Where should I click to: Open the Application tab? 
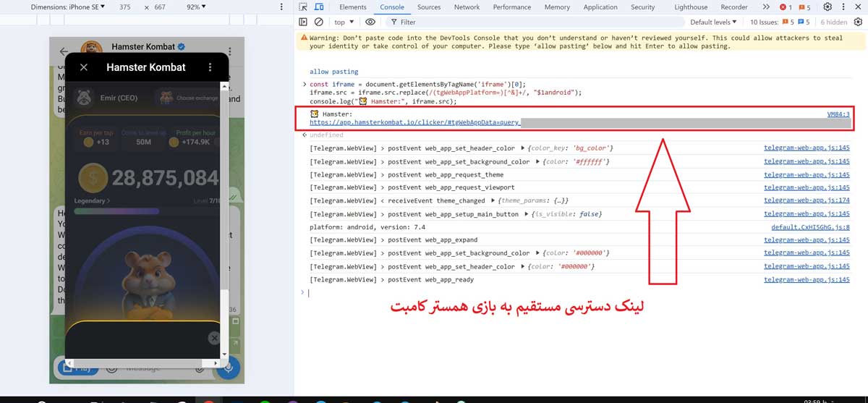[600, 7]
